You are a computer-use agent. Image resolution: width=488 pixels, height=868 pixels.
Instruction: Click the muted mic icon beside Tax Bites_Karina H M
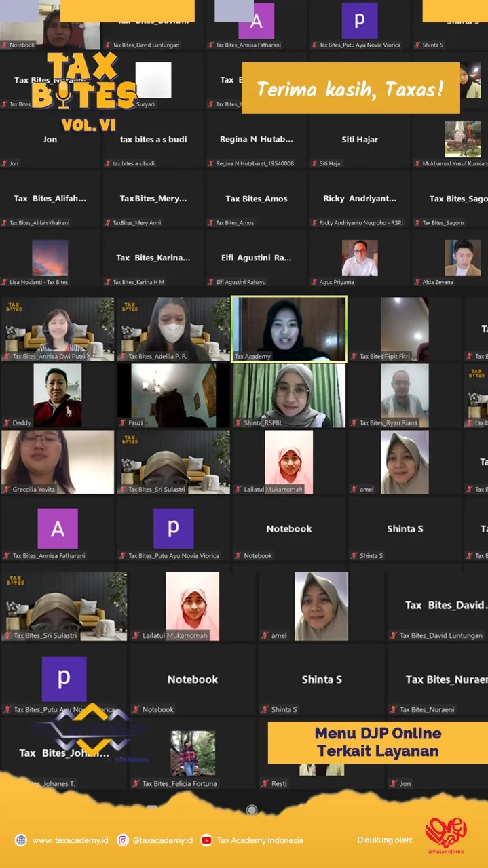[x=108, y=282]
